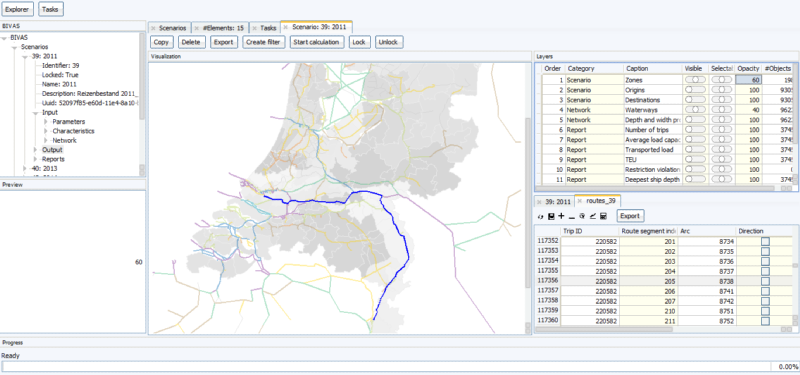800x375 pixels.
Task: Expand the 40: 2013 scenario node
Action: [x=26, y=168]
